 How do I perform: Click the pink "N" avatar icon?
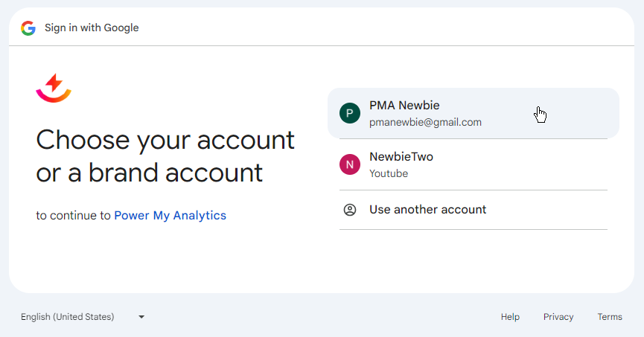tap(350, 164)
